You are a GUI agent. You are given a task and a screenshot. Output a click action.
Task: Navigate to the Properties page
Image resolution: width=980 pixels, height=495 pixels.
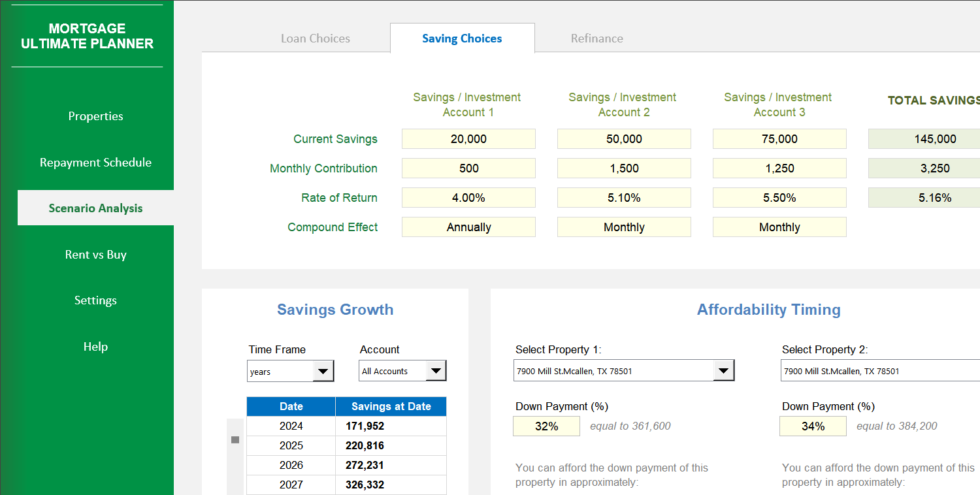95,116
